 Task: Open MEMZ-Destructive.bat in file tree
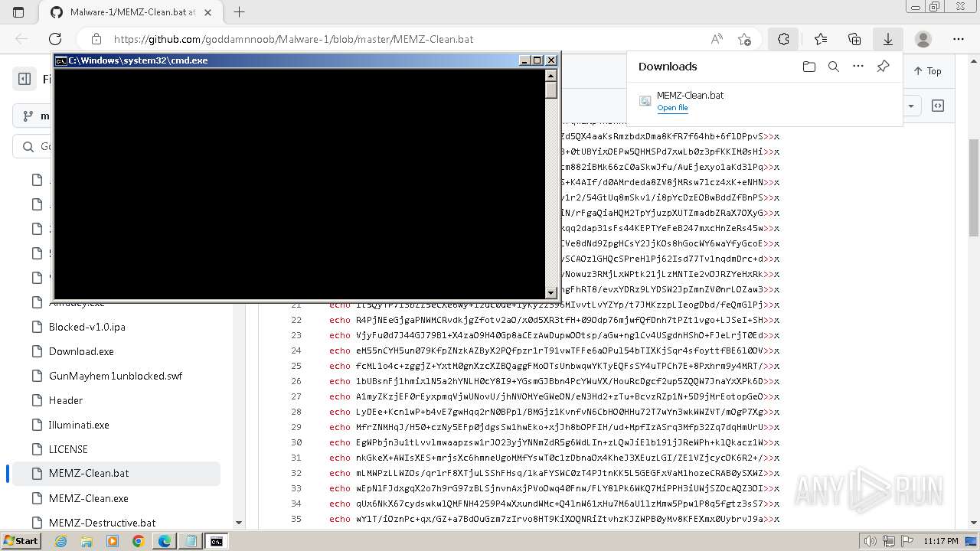(x=103, y=523)
